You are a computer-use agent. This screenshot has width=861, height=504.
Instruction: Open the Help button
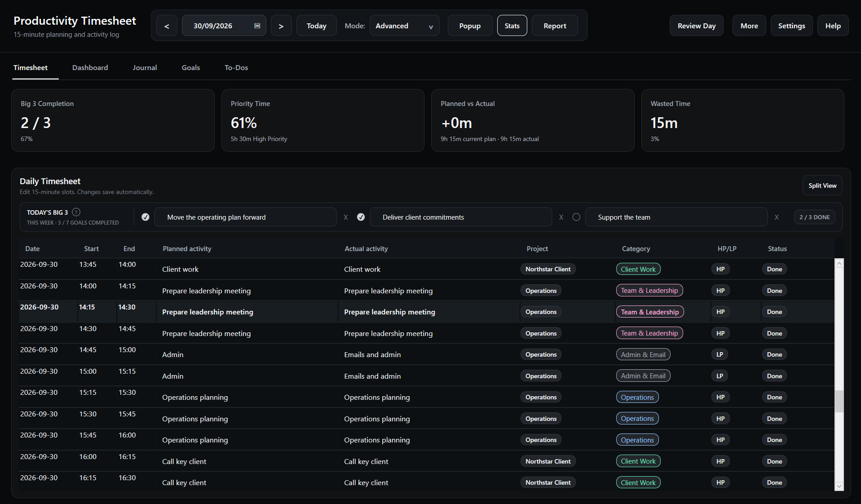point(833,26)
